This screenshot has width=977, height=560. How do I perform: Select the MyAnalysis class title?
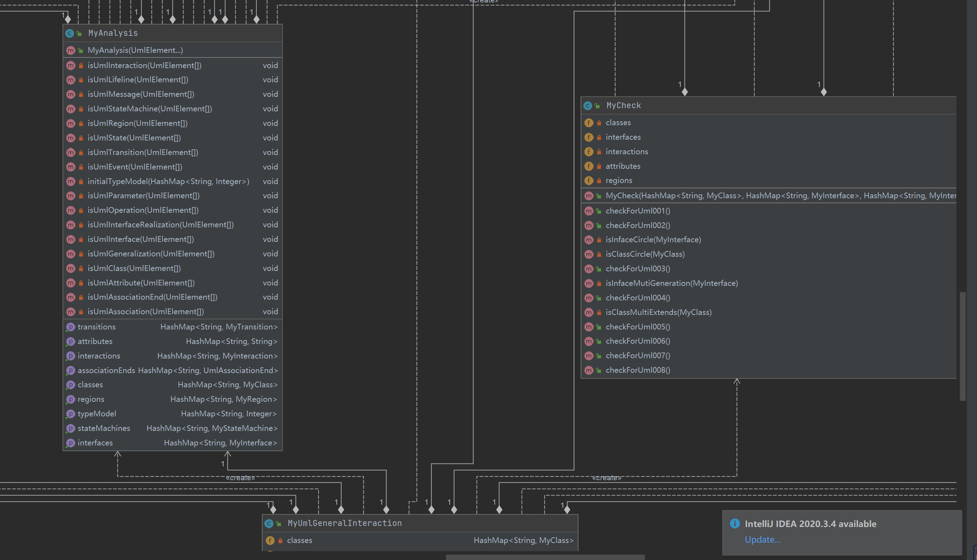113,33
